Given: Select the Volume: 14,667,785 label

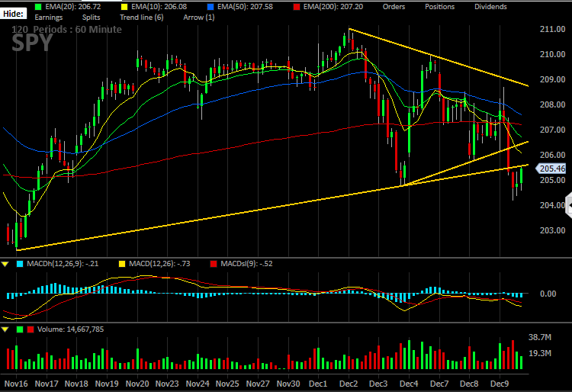Looking at the screenshot, I should [70, 329].
